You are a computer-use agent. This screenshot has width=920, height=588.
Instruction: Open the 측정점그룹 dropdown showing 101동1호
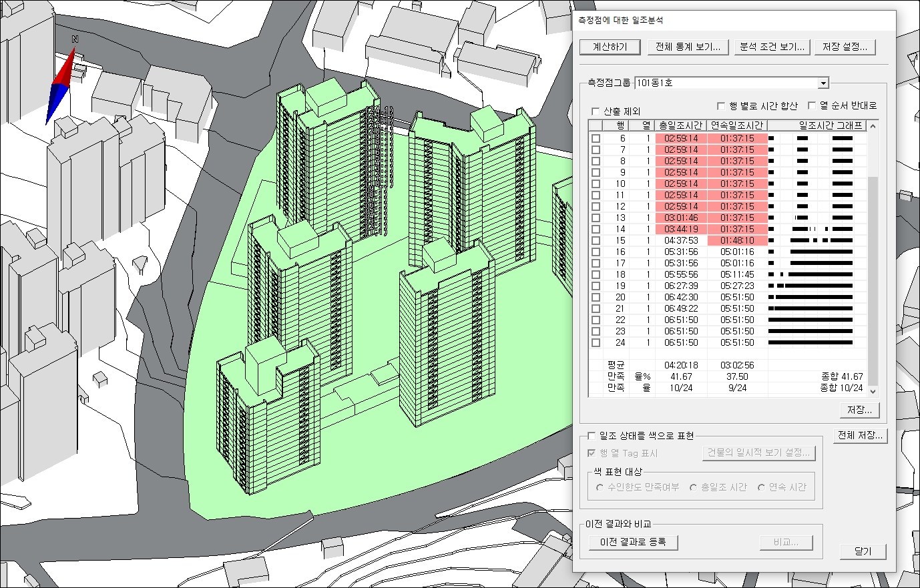(x=823, y=83)
